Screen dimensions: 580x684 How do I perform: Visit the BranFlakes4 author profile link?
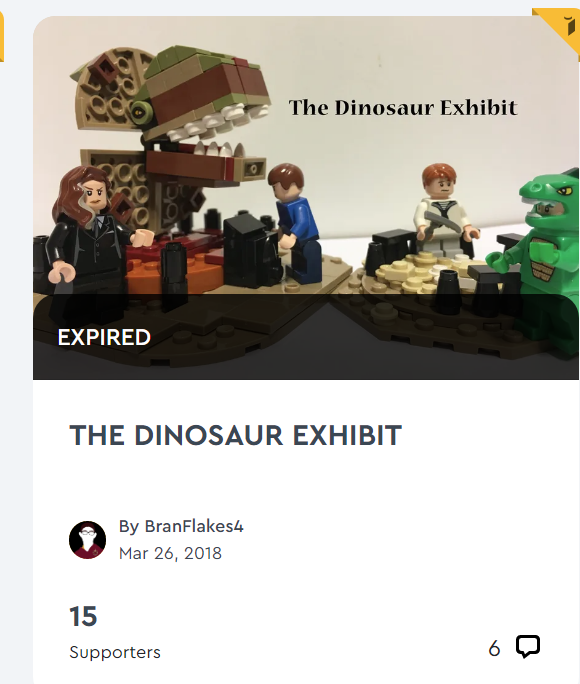194,526
